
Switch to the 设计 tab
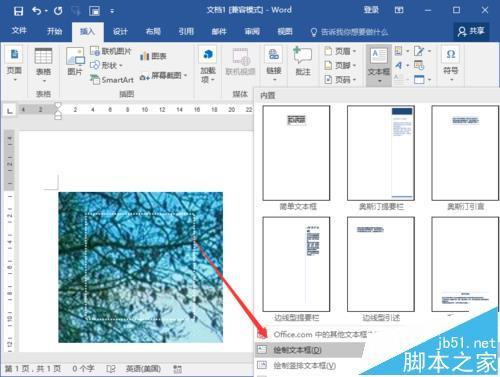120,31
